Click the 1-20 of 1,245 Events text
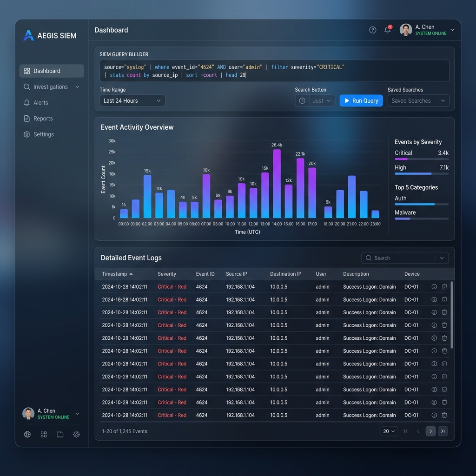Viewport: 476px width, 476px height. [x=125, y=431]
